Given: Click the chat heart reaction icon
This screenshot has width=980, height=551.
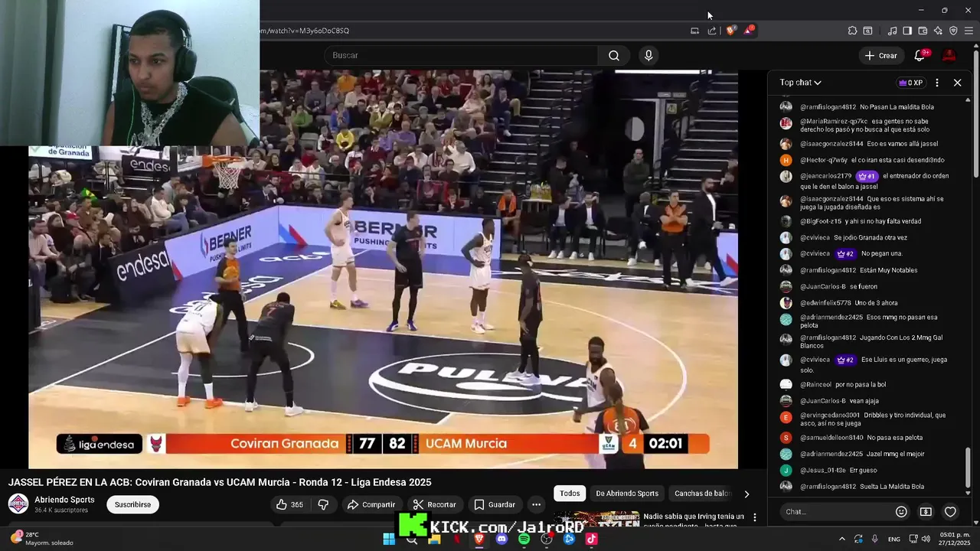Looking at the screenshot, I should 950,511.
